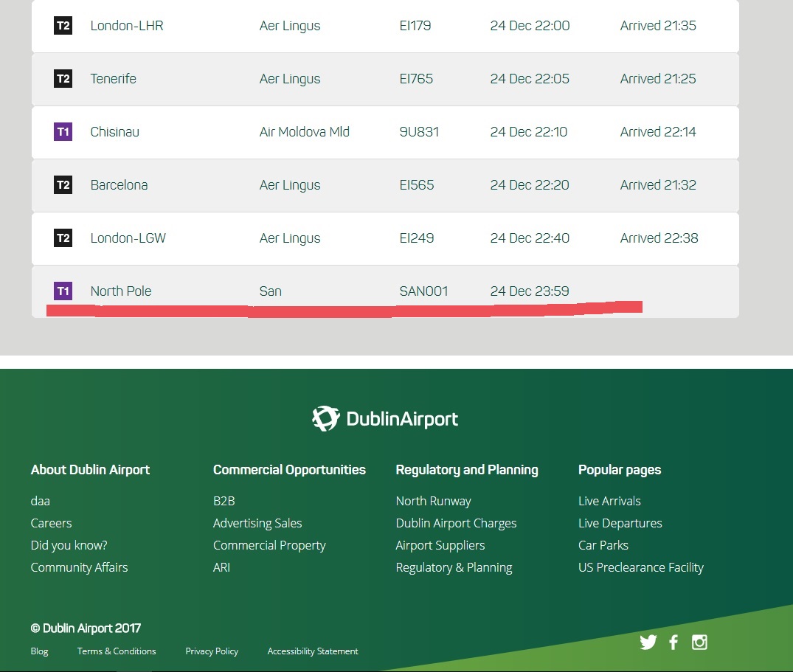The height and width of the screenshot is (672, 793).
Task: Select the London-LHR flight EI179 row
Action: click(385, 26)
